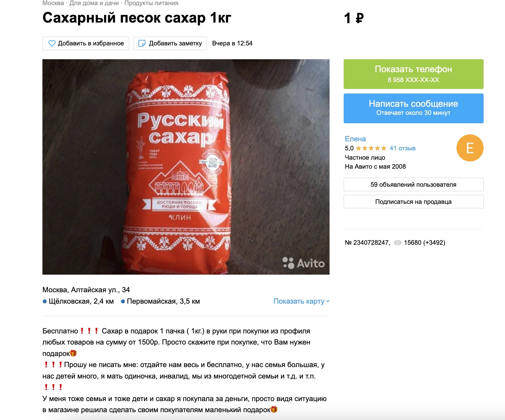Viewport: 505px width, 420px height.
Task: Expand map via Показать карту chevron
Action: click(328, 301)
